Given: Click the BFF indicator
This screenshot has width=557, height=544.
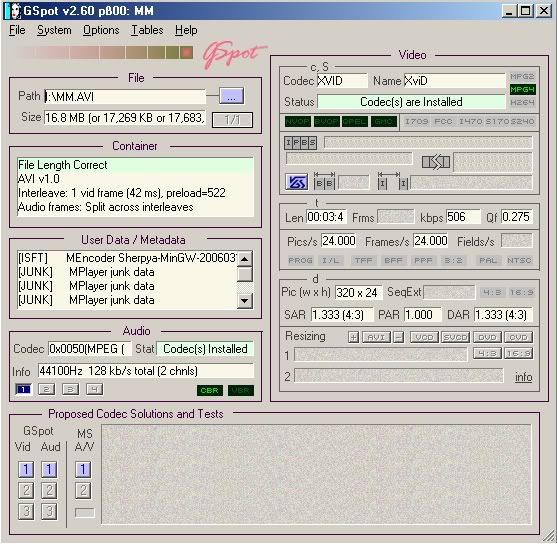Looking at the screenshot, I should coord(393,260).
